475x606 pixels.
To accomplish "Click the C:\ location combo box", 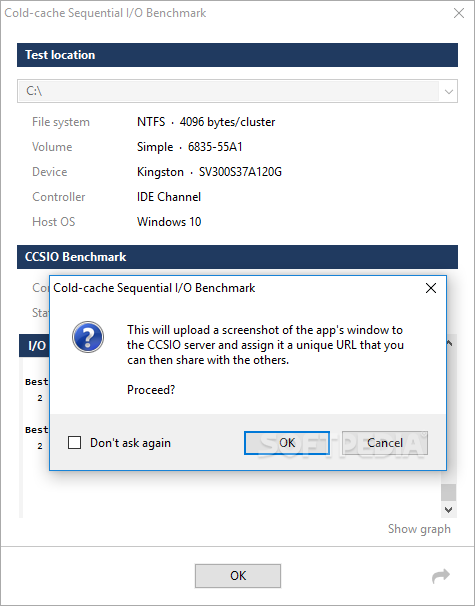I will pos(237,91).
